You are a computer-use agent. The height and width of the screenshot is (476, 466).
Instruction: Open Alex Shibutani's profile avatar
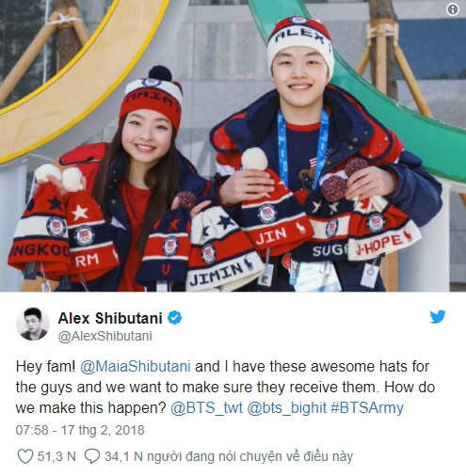pyautogui.click(x=33, y=324)
